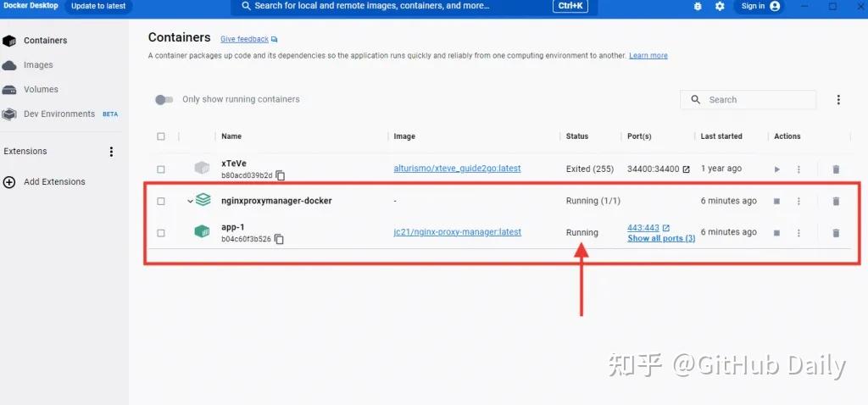Click the xTeVe container icon
This screenshot has width=868, height=405.
tap(203, 169)
